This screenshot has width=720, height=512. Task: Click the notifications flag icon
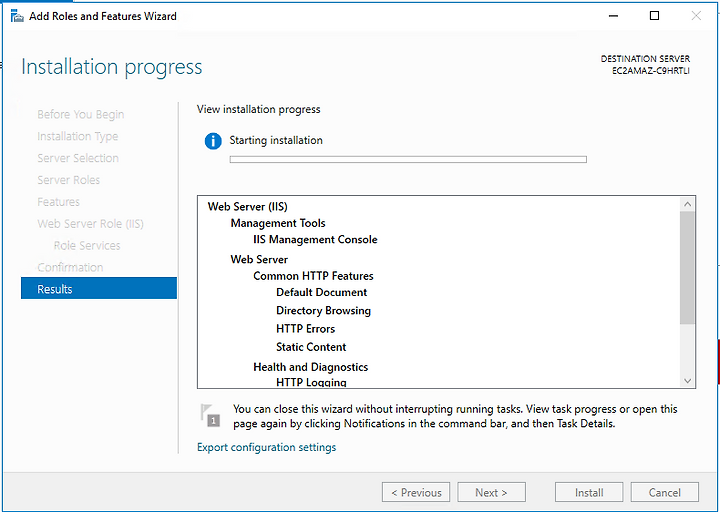(x=211, y=415)
